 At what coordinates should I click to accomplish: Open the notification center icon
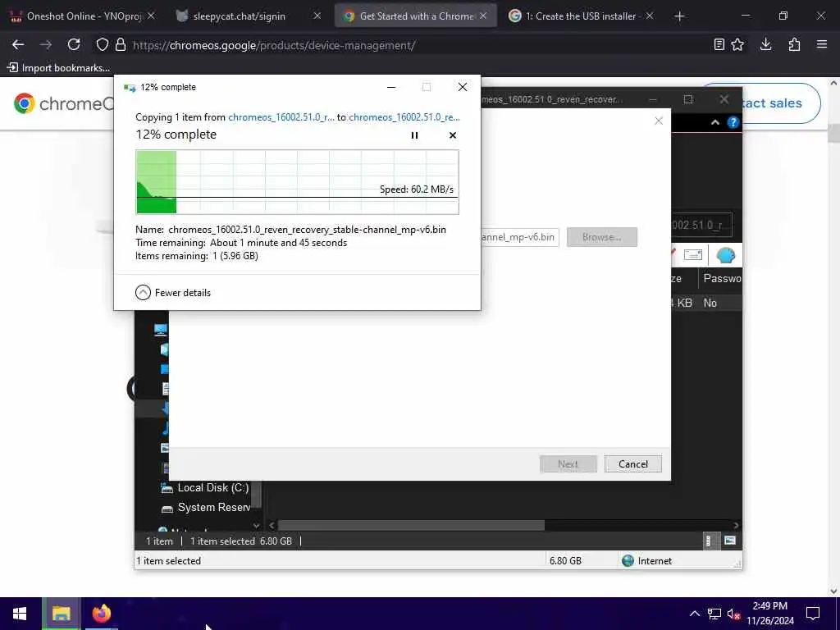coord(813,614)
